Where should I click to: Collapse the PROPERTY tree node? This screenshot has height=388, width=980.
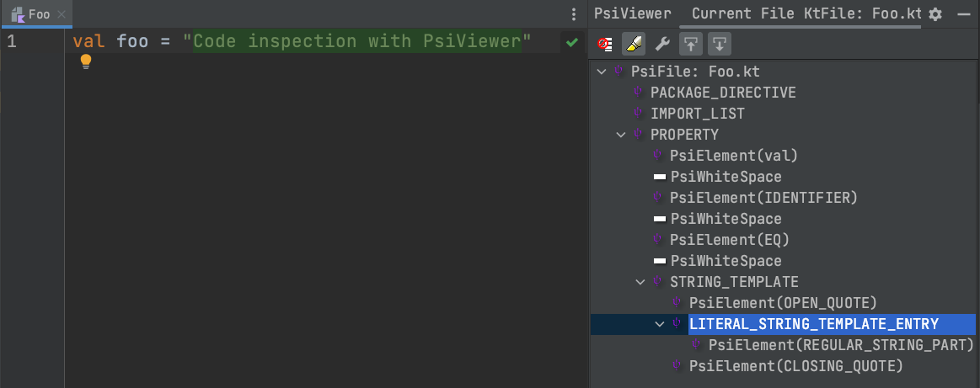[x=621, y=135]
